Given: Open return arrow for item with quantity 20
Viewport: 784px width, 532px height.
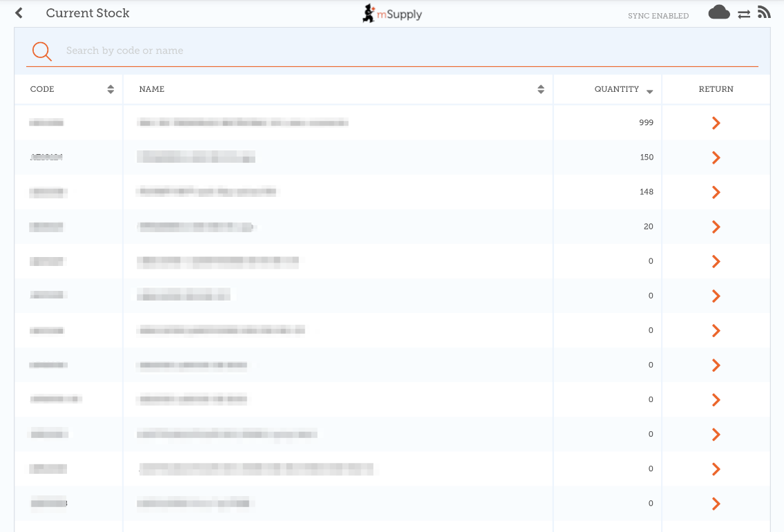Looking at the screenshot, I should [716, 227].
